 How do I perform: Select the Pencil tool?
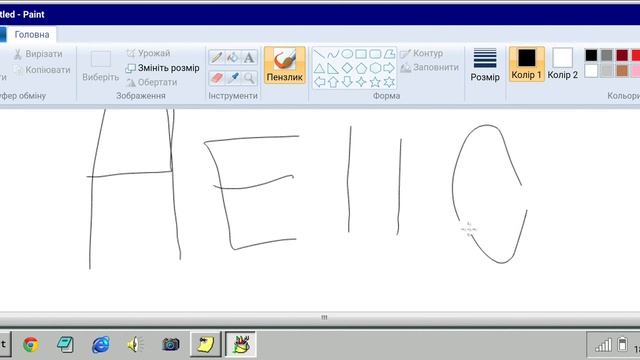click(216, 58)
